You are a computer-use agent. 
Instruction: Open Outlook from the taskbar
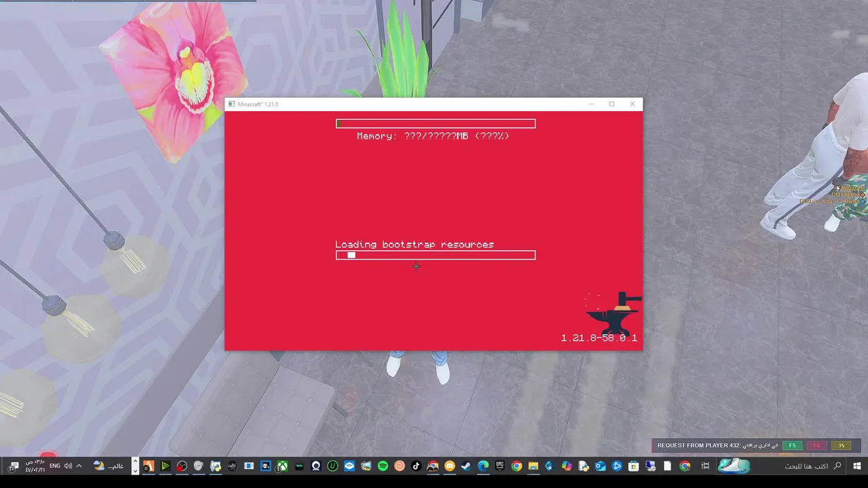(601, 466)
